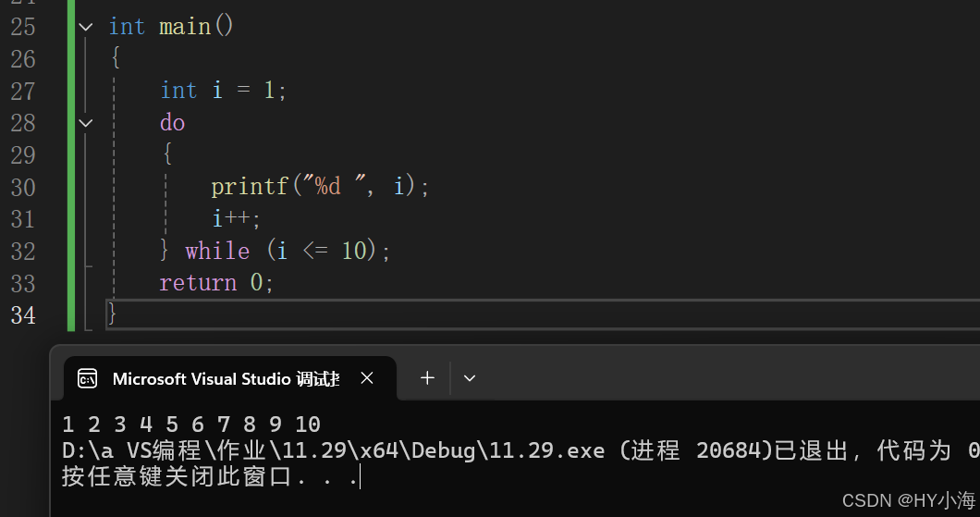Click 'int' in the variable declaration line
This screenshot has height=517, width=980.
pos(178,91)
